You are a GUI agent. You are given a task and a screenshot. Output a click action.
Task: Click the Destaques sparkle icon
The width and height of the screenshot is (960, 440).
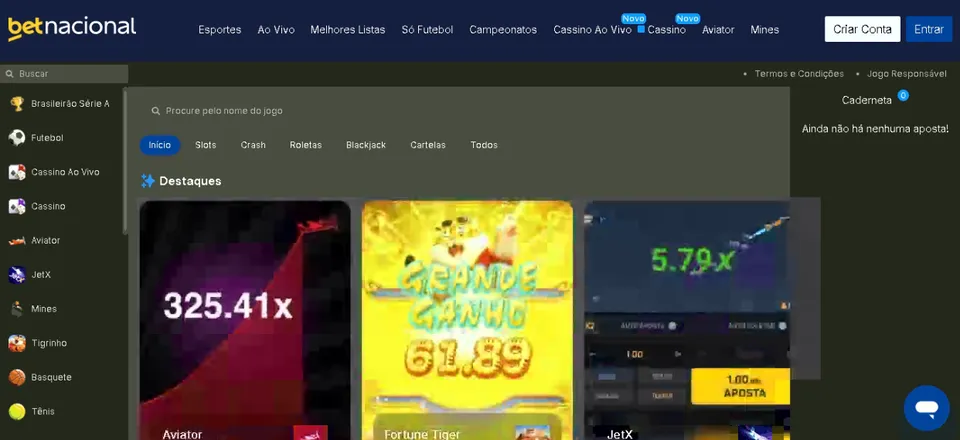pyautogui.click(x=148, y=181)
